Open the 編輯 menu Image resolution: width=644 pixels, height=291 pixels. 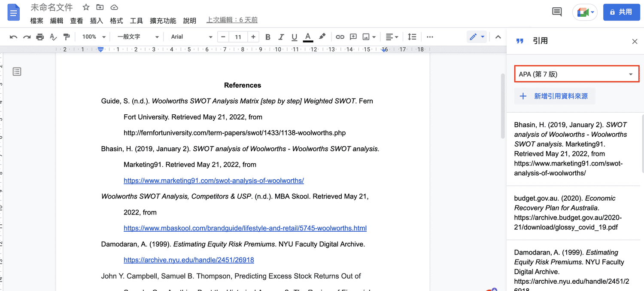(x=57, y=21)
